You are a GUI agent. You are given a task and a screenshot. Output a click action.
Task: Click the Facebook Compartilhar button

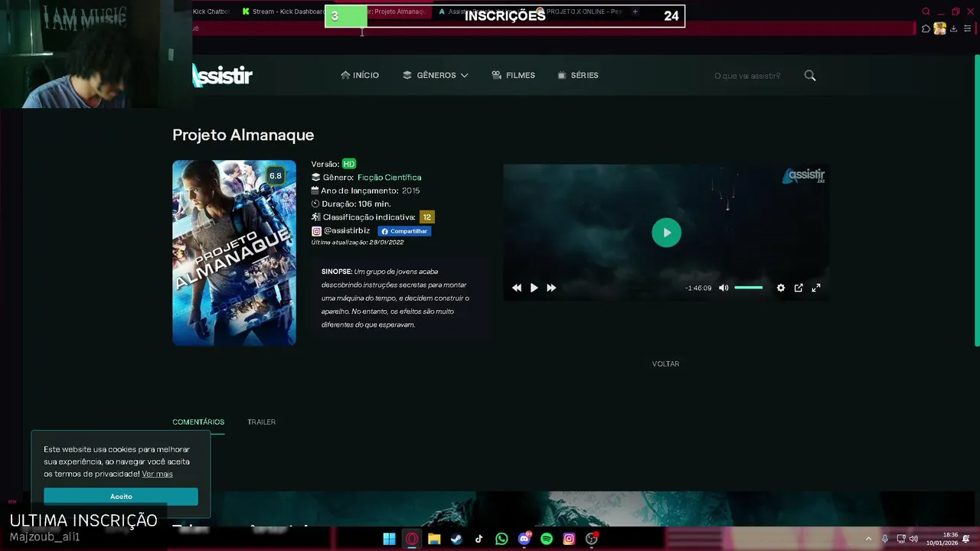[404, 231]
